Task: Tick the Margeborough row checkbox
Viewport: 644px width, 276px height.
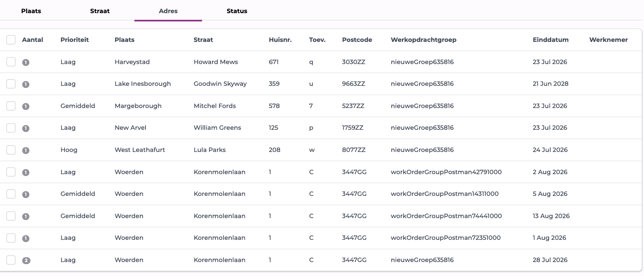Action: tap(11, 106)
